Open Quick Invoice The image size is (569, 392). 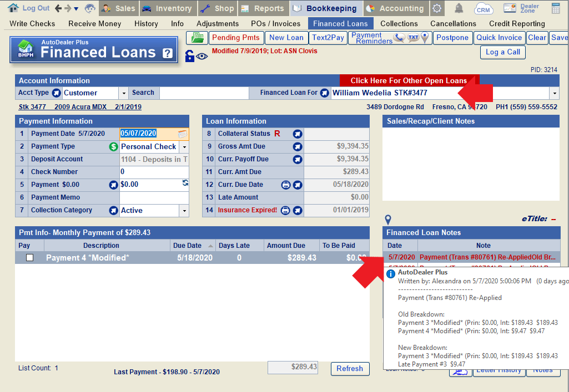(x=499, y=38)
